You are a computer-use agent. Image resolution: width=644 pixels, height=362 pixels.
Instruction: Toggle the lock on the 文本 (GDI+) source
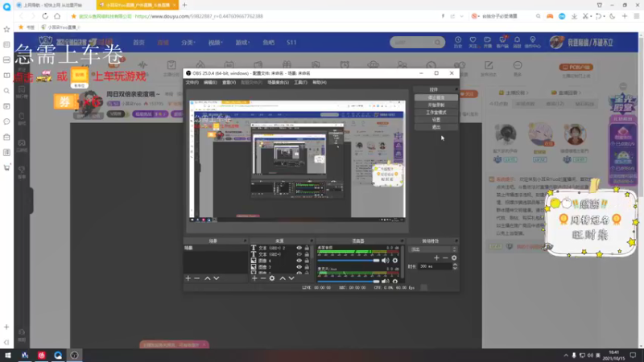tap(307, 254)
